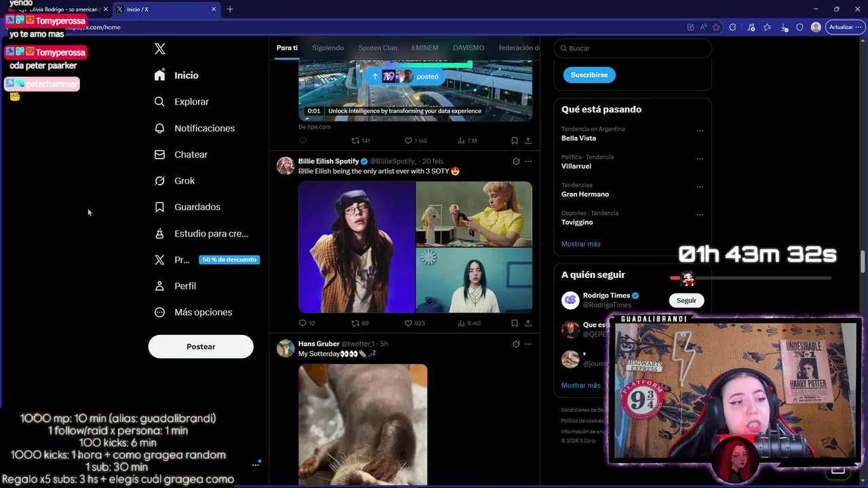
Task: Open options for Bella Vista trend
Action: (700, 131)
